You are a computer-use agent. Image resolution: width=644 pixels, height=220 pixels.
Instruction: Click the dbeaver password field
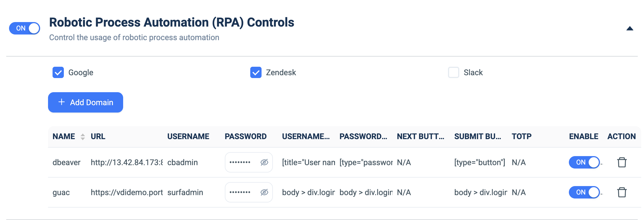pyautogui.click(x=249, y=162)
